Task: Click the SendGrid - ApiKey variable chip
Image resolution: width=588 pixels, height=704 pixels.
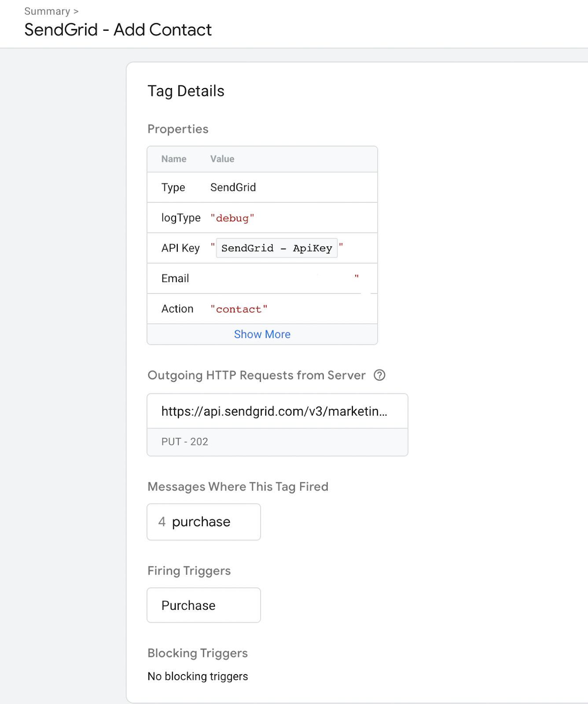Action: point(277,248)
